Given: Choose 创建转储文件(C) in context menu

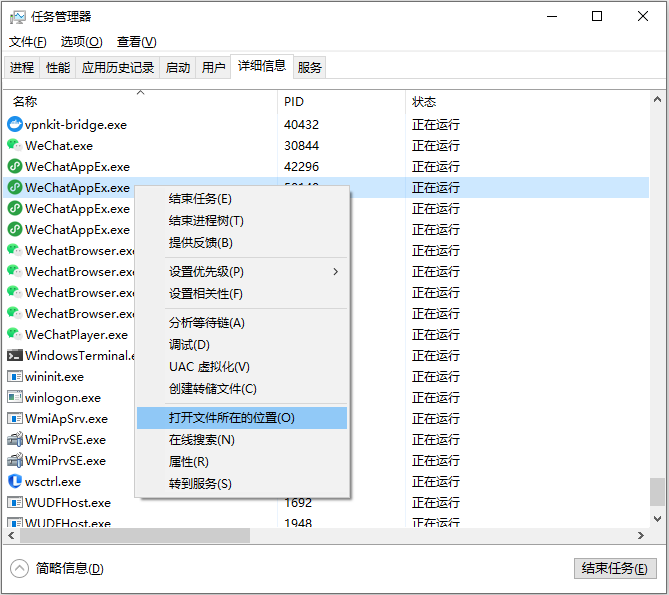Looking at the screenshot, I should 242,389.
